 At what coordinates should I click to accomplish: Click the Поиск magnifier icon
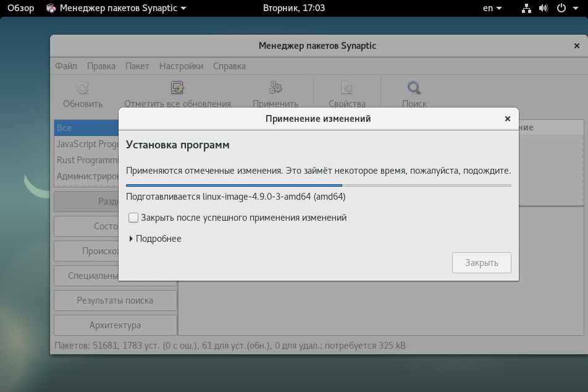coord(414,87)
